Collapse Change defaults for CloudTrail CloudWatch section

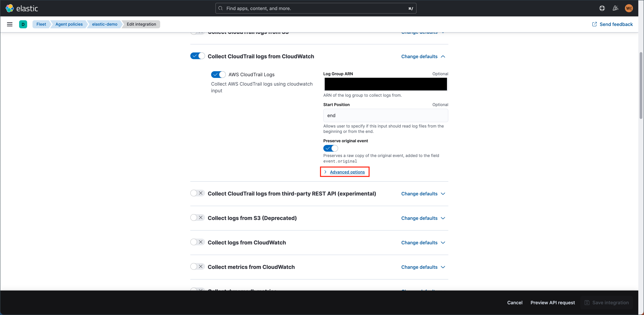[x=423, y=56]
